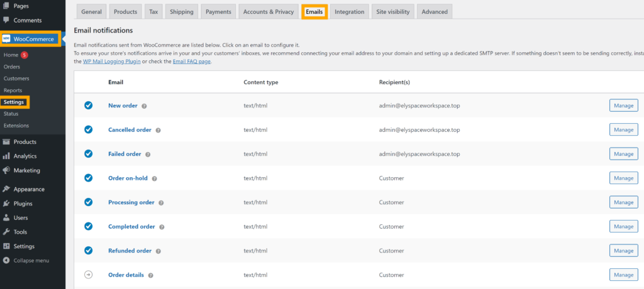The width and height of the screenshot is (644, 289).
Task: Toggle the manual status icon for Order details
Action: pos(89,275)
